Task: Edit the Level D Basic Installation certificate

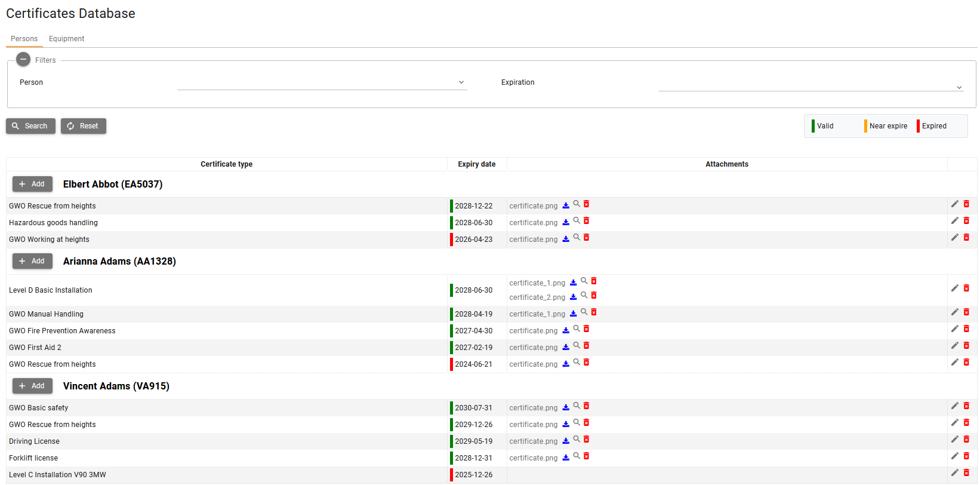Action: [955, 288]
